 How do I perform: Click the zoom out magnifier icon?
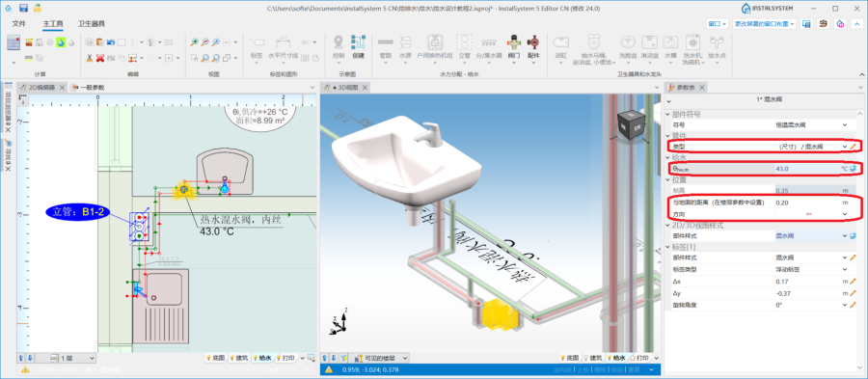tap(204, 42)
